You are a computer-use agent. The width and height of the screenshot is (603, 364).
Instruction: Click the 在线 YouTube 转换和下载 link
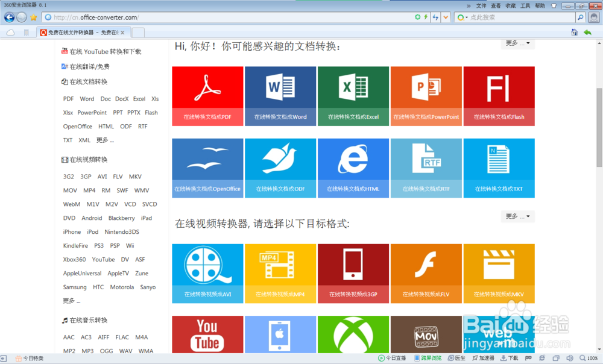[101, 51]
